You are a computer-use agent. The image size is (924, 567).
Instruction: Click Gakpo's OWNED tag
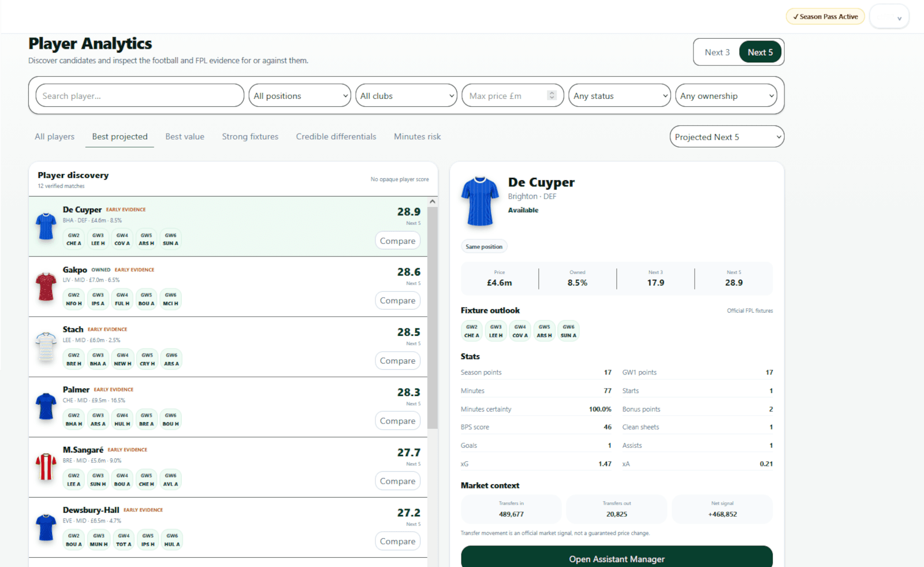point(100,270)
